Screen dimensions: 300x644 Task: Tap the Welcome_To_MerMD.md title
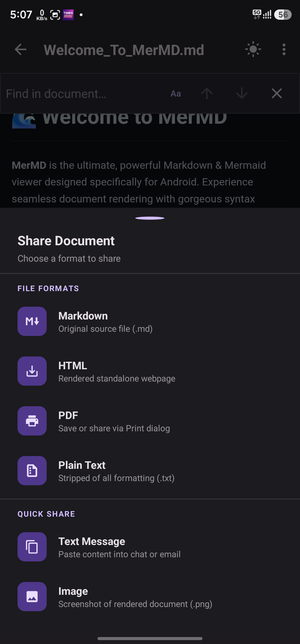[124, 50]
